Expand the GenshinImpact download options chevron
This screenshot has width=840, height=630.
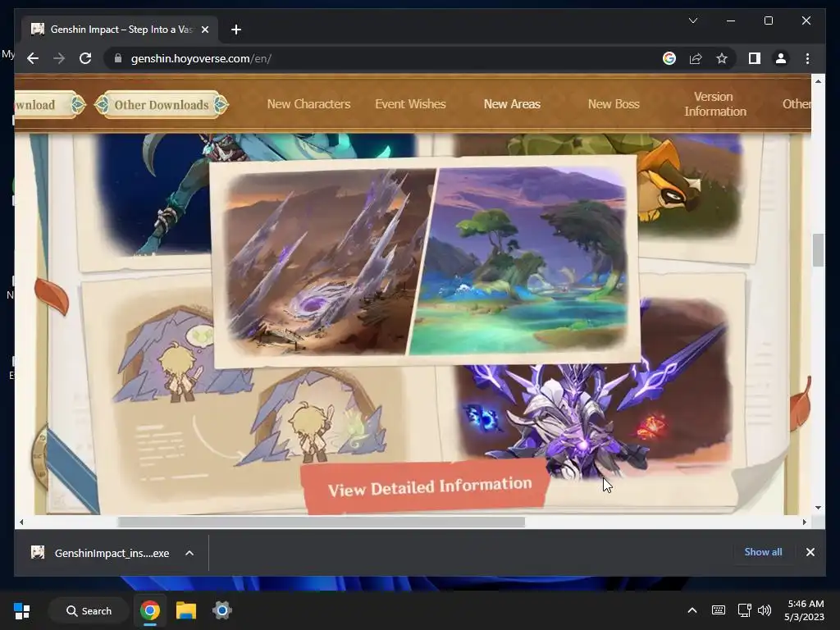pos(189,553)
